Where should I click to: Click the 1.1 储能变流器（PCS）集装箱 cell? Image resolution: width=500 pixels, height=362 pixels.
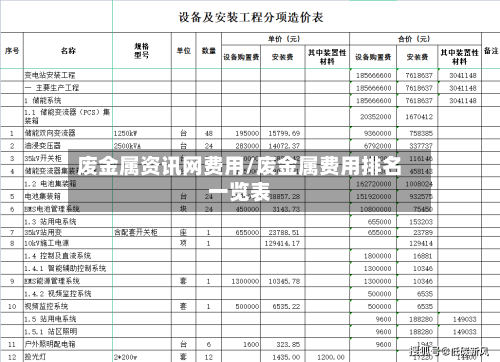67,116
